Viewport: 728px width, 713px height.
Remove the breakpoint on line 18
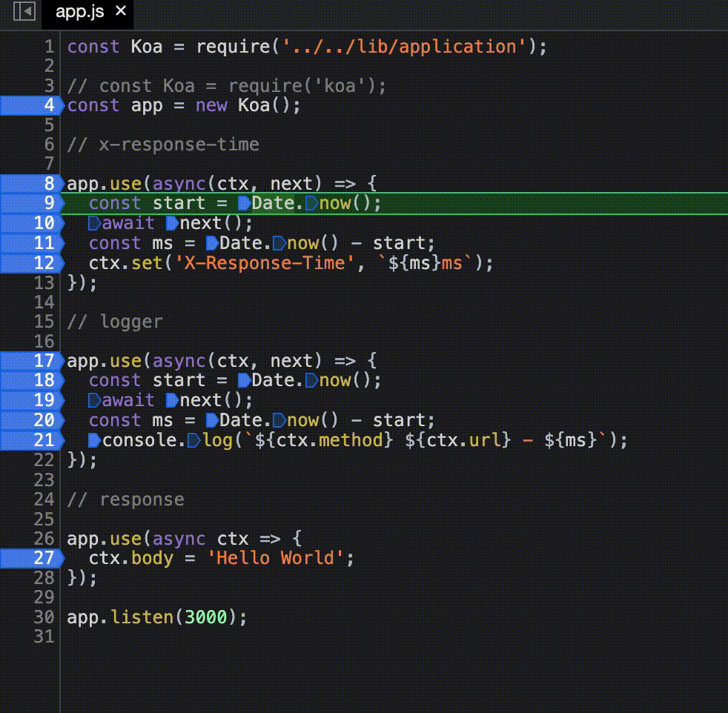pos(32,381)
